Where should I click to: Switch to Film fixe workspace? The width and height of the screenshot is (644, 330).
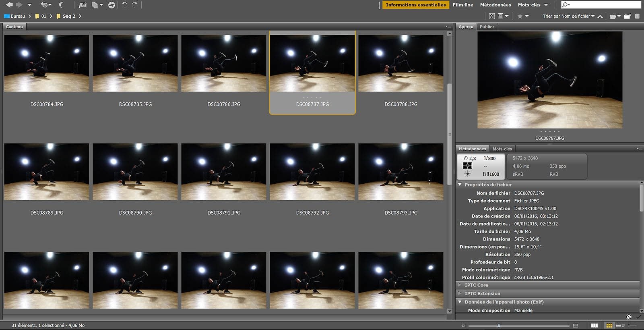[x=462, y=5]
